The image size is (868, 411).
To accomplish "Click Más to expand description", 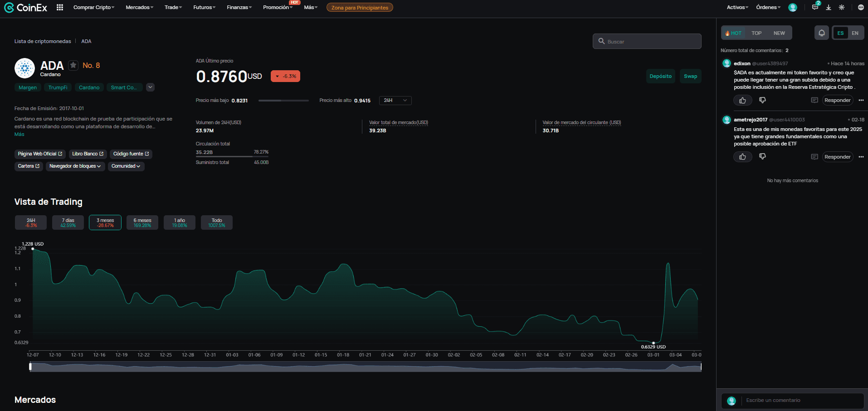I will (x=19, y=134).
